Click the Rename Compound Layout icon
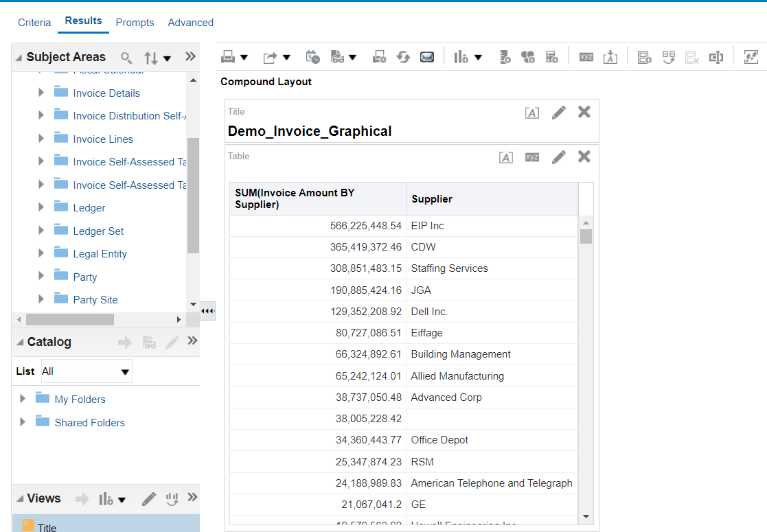Viewport: 767px width, 532px height. (x=716, y=57)
